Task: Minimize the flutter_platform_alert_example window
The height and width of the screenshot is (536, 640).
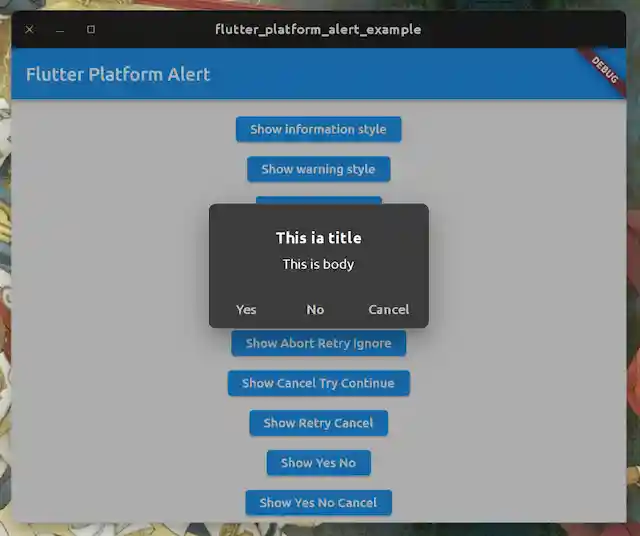Action: (60, 29)
